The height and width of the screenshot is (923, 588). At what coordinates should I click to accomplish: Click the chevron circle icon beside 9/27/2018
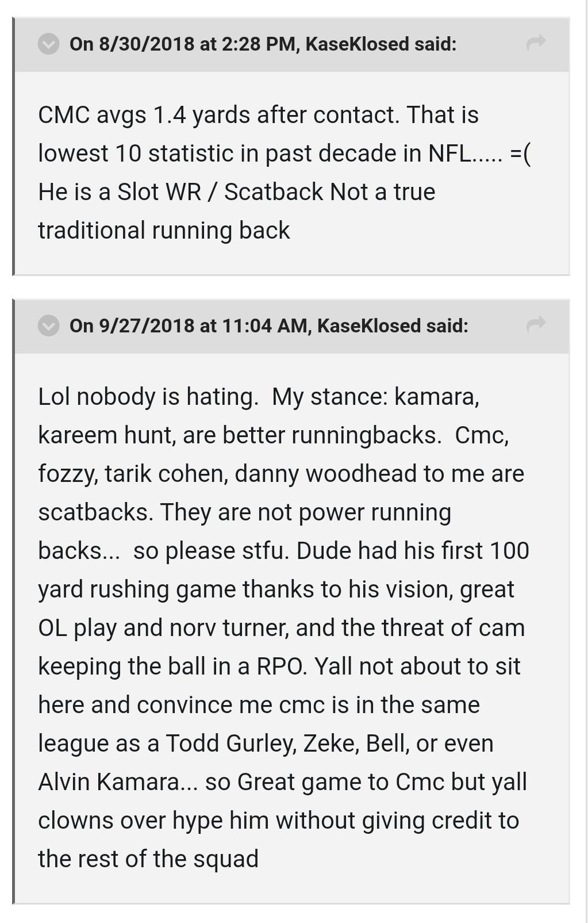tap(49, 325)
